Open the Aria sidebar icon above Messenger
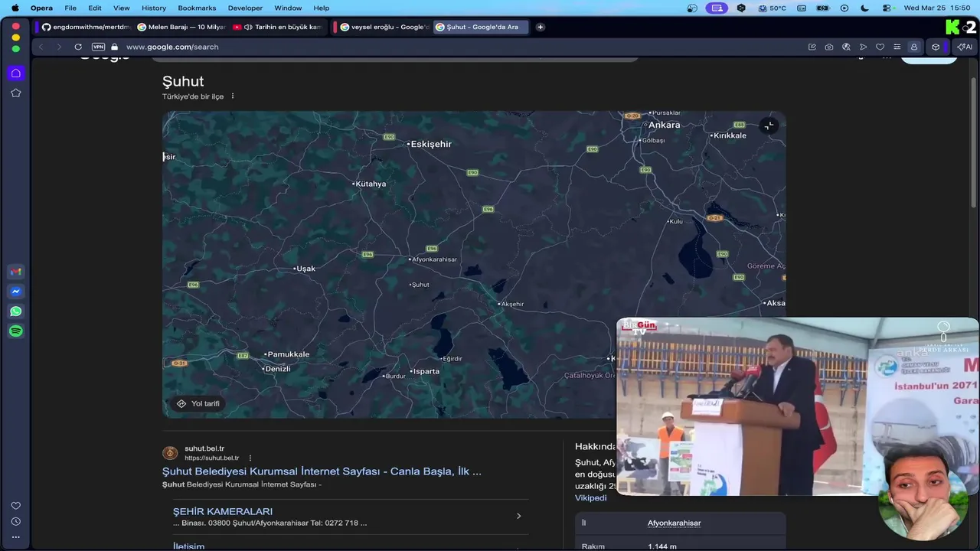The image size is (980, 551). (15, 272)
